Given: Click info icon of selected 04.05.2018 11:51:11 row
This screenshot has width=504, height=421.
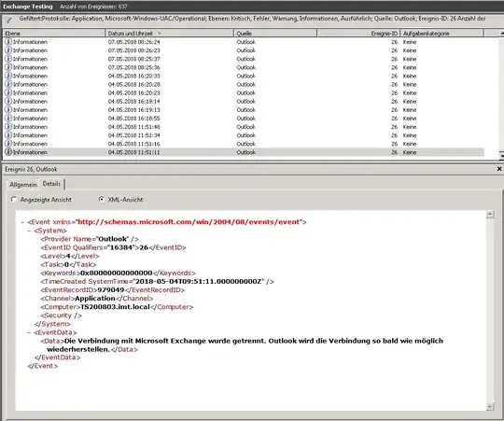Looking at the screenshot, I should tap(8, 152).
